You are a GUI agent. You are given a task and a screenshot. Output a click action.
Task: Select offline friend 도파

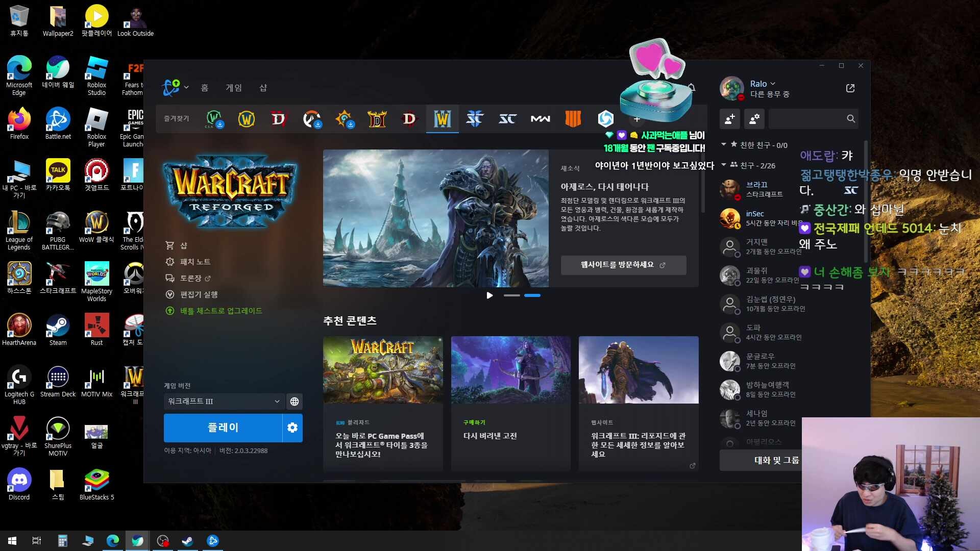click(759, 333)
